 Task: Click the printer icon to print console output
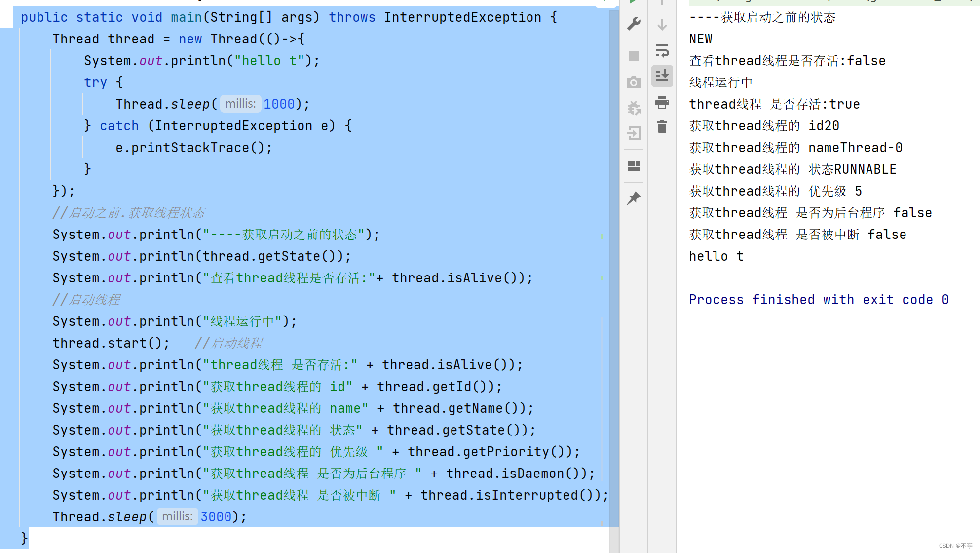[x=662, y=102]
